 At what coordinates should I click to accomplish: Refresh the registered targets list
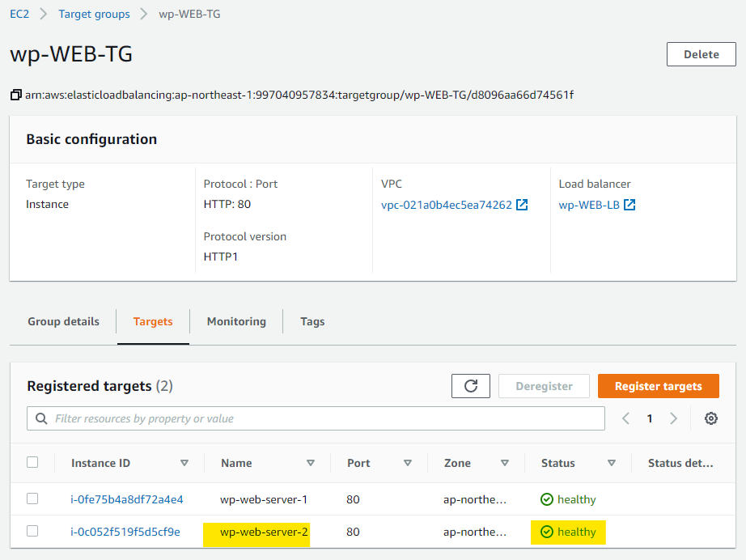471,386
